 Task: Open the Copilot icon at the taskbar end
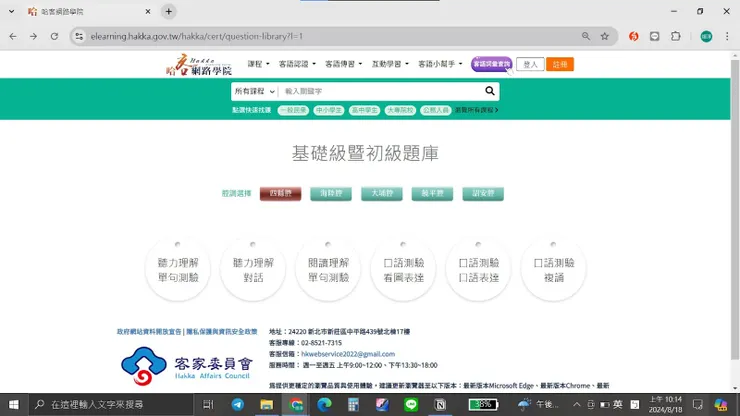coord(721,405)
